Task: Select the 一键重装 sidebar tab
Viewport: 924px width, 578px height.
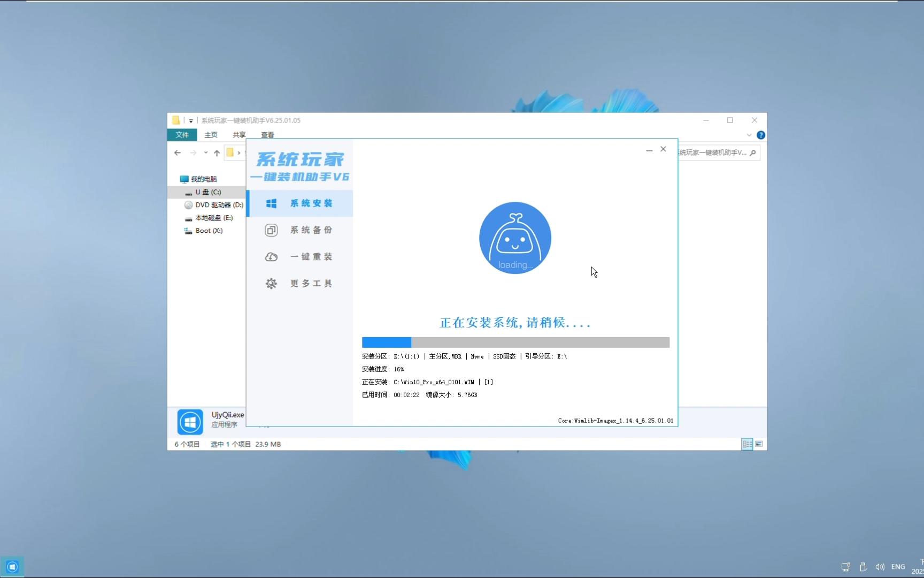Action: point(299,257)
